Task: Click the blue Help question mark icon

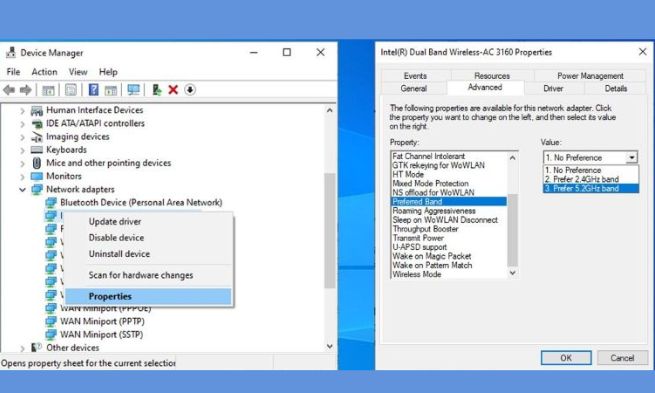Action: 94,90
